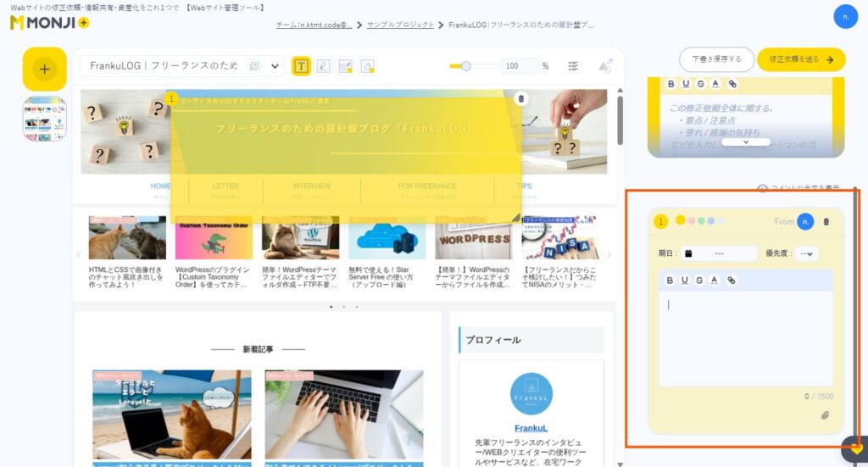Select the image annotation tool
Screen dimensions: 868x467
point(346,66)
